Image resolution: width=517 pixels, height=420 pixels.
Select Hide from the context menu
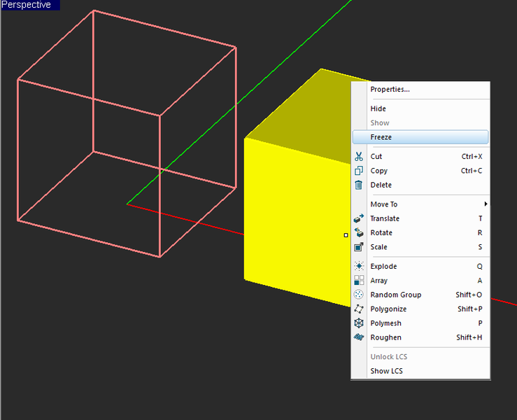378,108
